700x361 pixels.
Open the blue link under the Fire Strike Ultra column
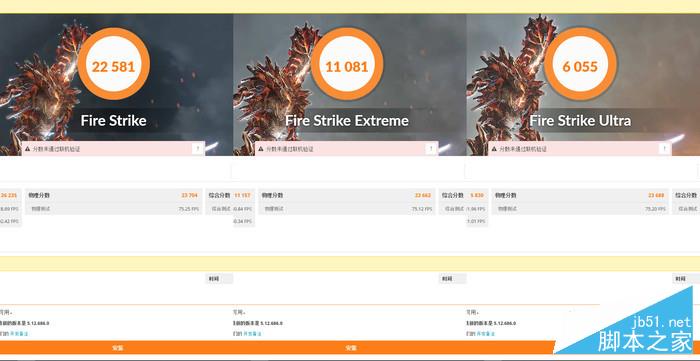pyautogui.click(x=485, y=334)
